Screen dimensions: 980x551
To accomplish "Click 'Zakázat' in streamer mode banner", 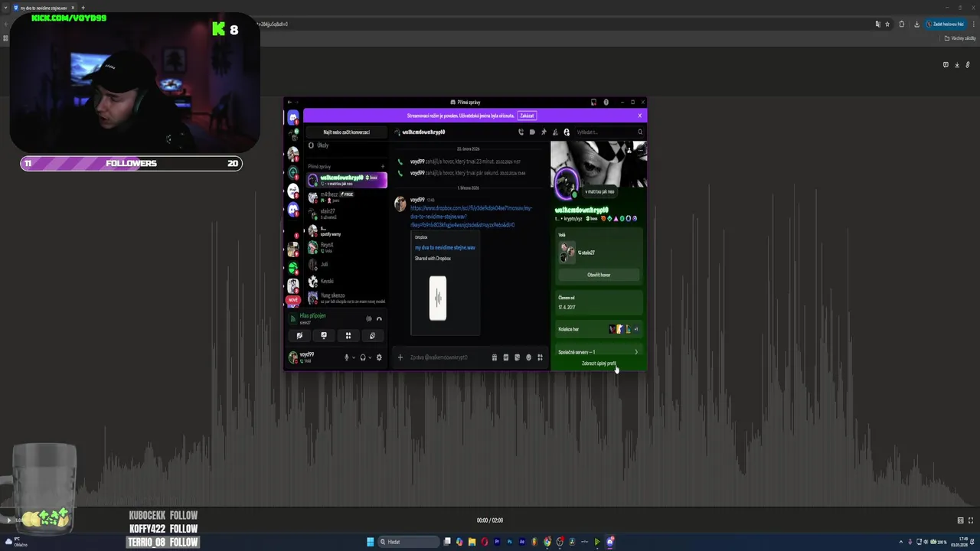I will [x=527, y=116].
